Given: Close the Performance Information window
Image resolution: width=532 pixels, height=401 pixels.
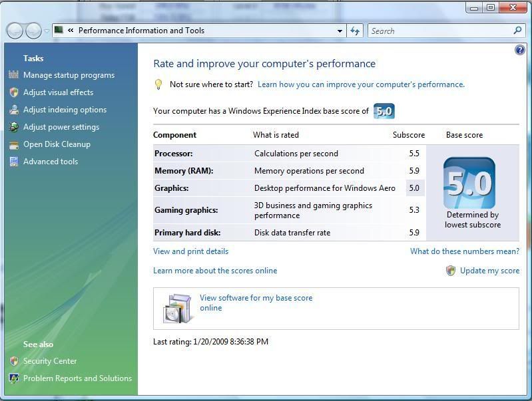Looking at the screenshot, I should point(513,7).
